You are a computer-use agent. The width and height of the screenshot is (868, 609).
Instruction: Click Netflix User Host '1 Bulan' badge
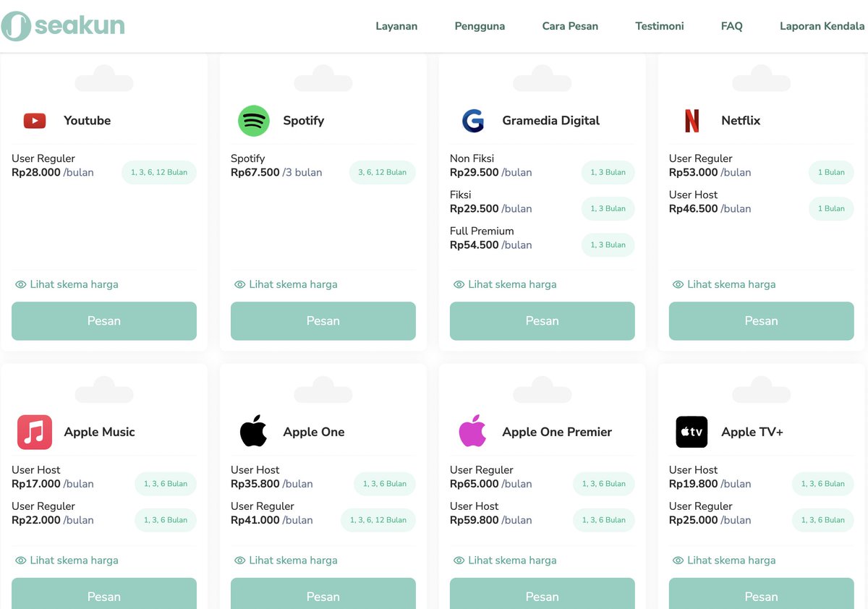coord(831,208)
